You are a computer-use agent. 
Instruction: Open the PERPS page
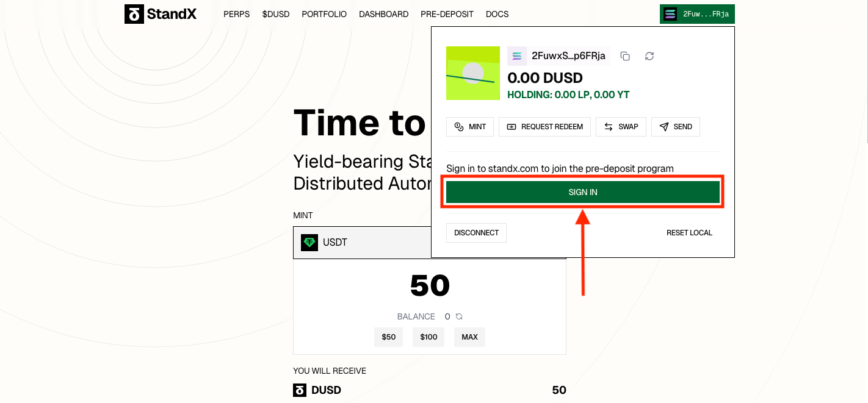point(236,14)
